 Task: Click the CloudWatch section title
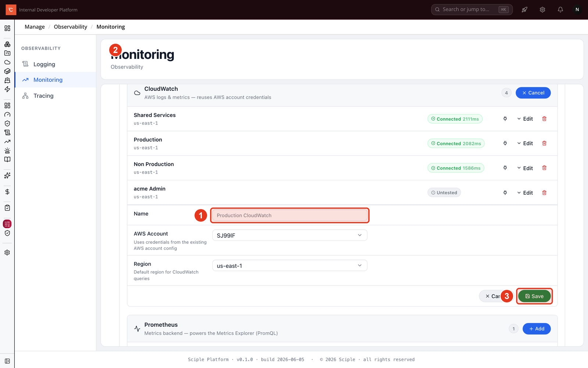(x=161, y=89)
